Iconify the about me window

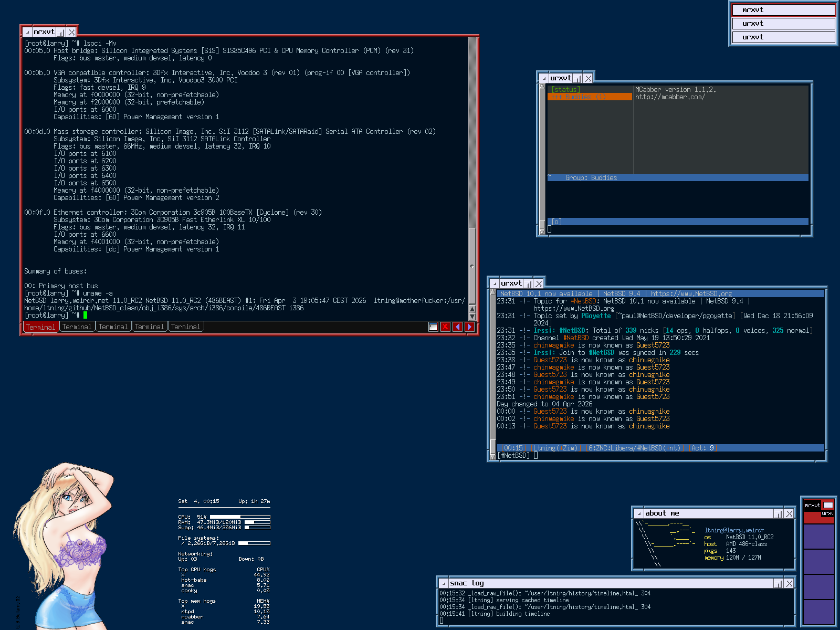[x=779, y=514]
